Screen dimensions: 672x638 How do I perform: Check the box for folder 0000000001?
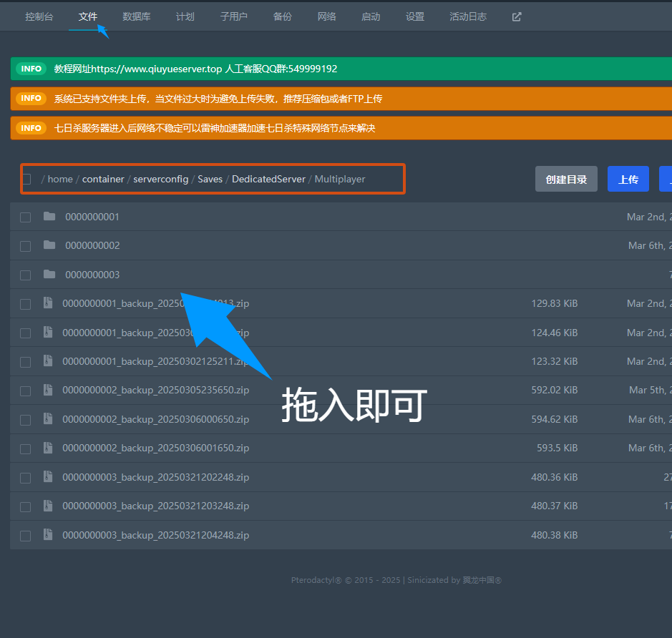pos(26,217)
